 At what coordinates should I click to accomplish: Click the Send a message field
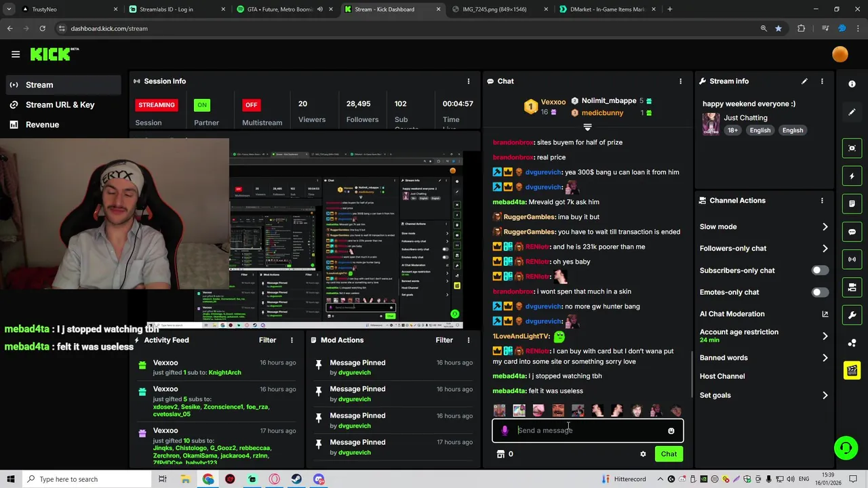pos(588,430)
